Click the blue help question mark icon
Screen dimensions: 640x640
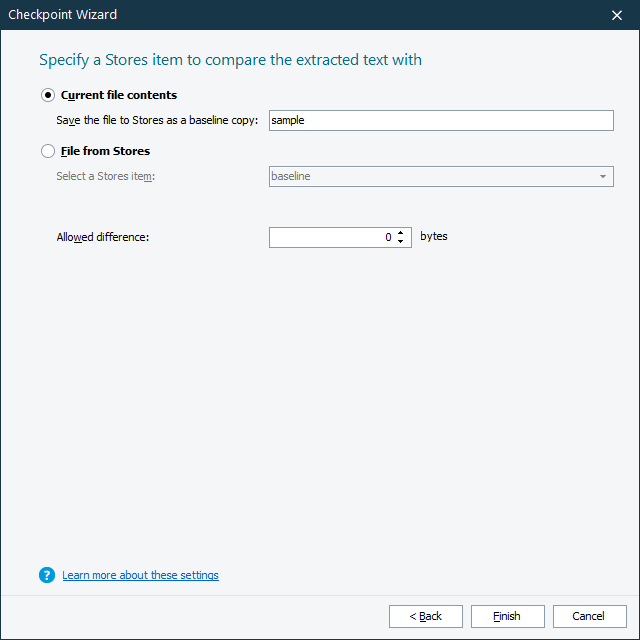click(x=46, y=575)
